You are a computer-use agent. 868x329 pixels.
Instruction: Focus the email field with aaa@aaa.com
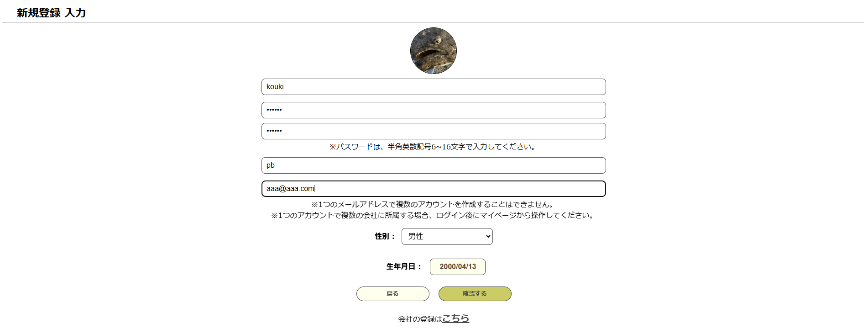434,189
